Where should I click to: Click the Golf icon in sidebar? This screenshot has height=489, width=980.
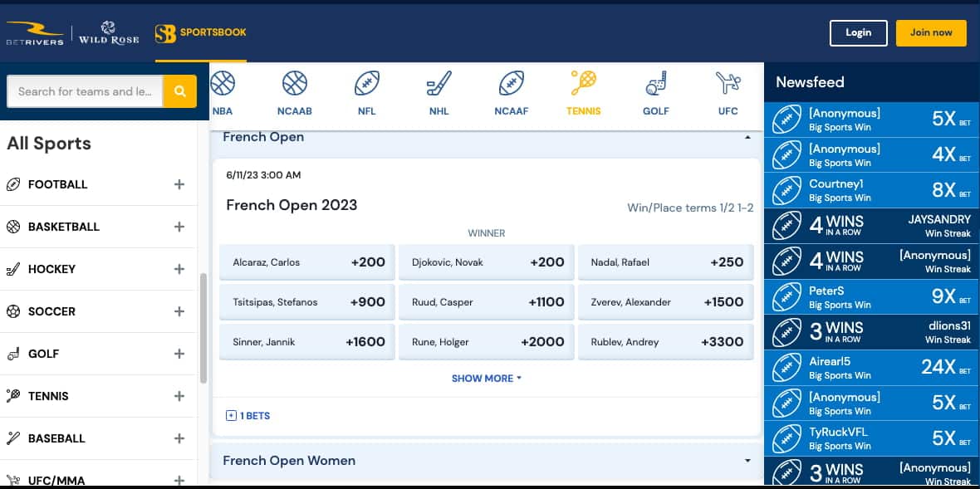tap(13, 354)
